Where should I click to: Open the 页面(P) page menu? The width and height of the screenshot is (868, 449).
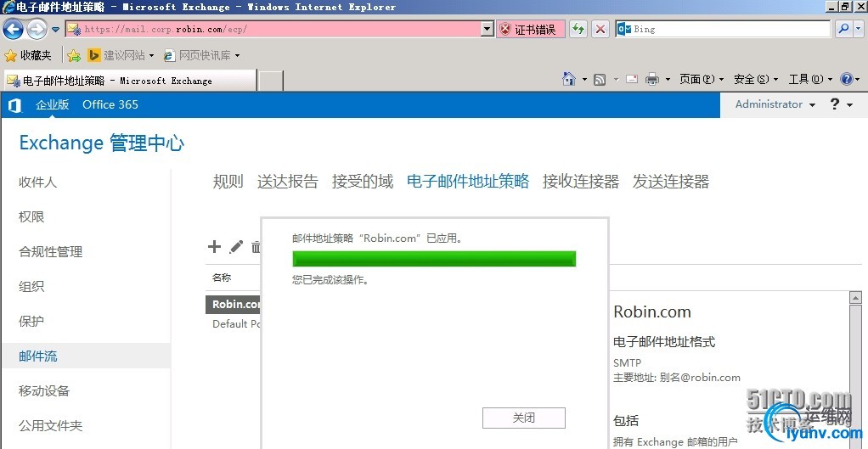702,80
